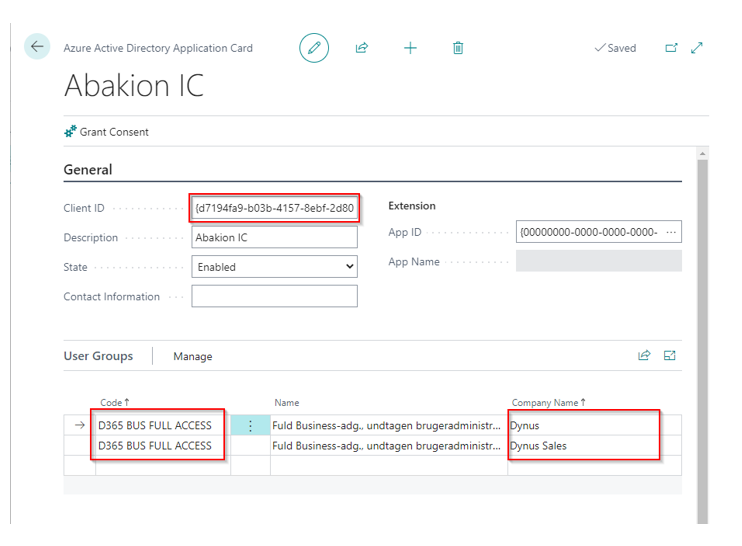Screen dimensions: 742x546
Task: Click the row selector arrow
Action: click(80, 425)
